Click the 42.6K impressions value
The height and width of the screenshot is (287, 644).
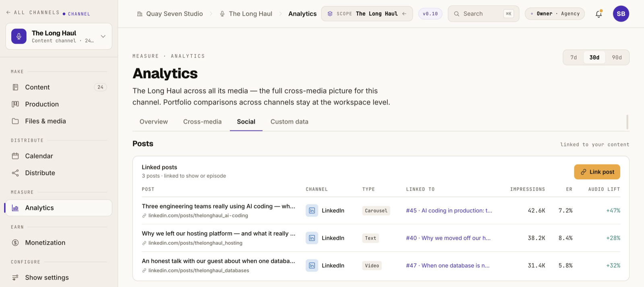pos(537,211)
